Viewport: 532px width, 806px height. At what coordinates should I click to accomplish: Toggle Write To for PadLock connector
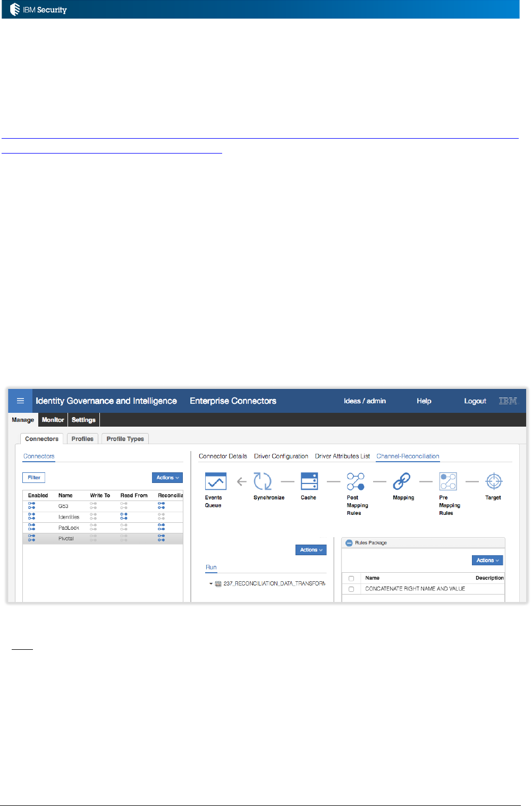94,528
